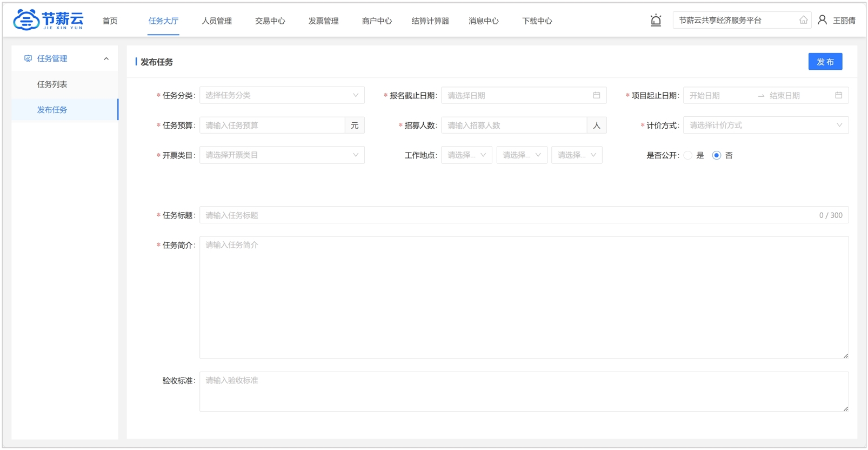Click calendar icon in 报名截止日期 field
This screenshot has height=450, width=868.
point(596,95)
